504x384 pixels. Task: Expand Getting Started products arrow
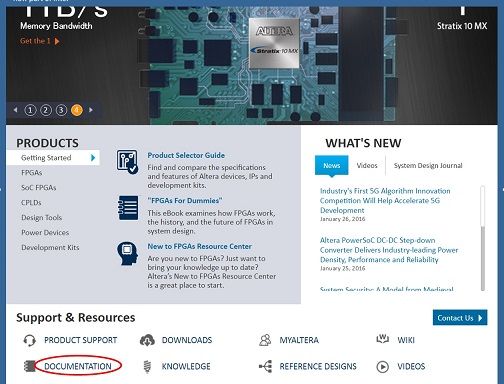(93, 158)
